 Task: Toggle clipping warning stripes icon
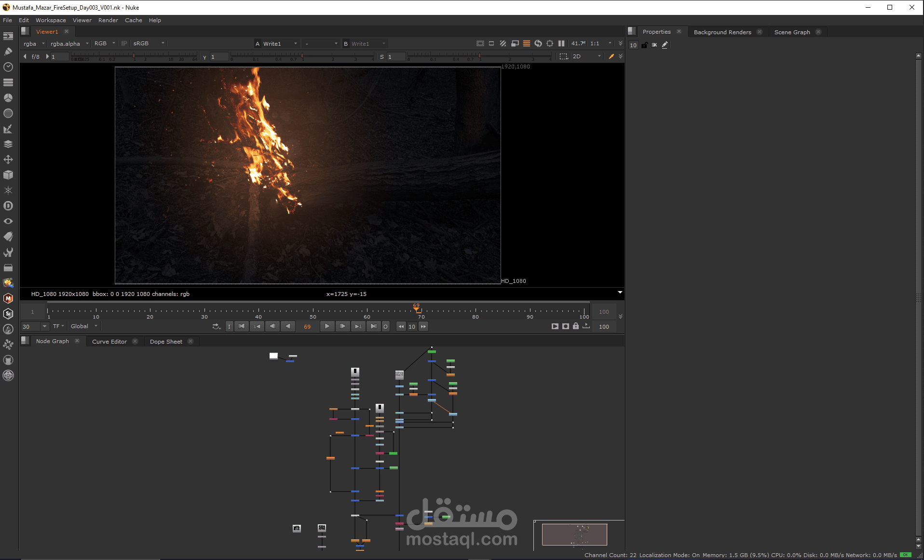pyautogui.click(x=503, y=43)
